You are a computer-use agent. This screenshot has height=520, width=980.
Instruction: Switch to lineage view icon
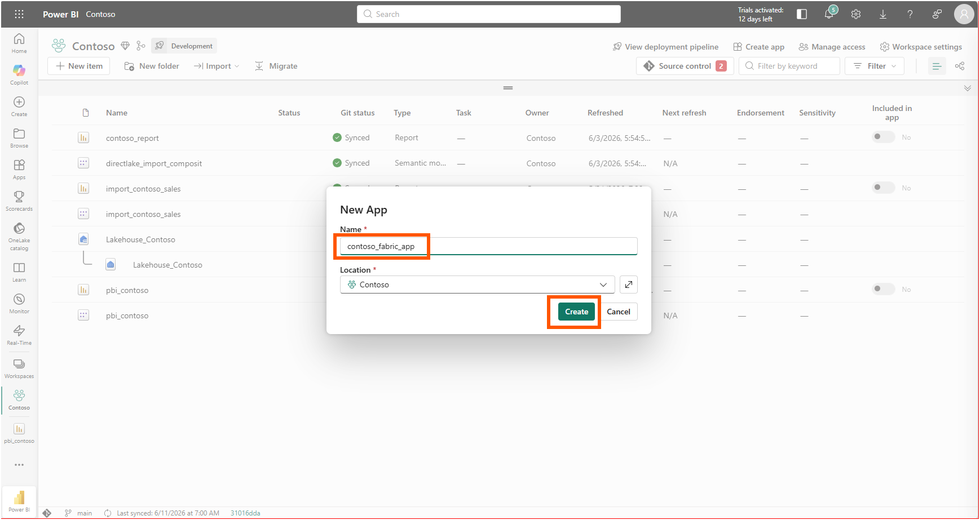coord(960,66)
